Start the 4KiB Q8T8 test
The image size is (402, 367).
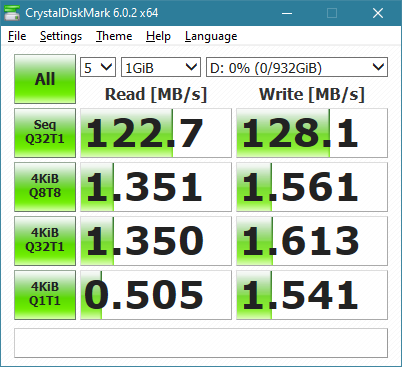[x=45, y=187]
